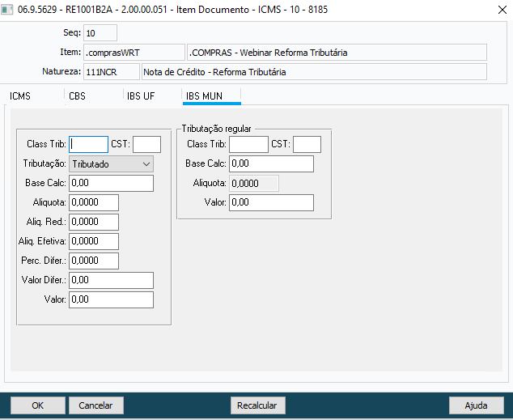Switch to the ICMS tab
Screen dimensions: 513x420
(20, 96)
